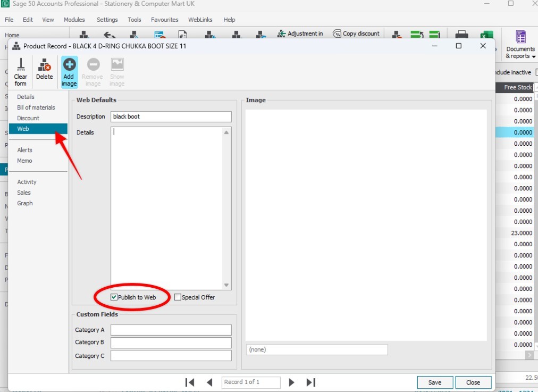The image size is (538, 392).
Task: Open the Memo section
Action: (x=24, y=161)
